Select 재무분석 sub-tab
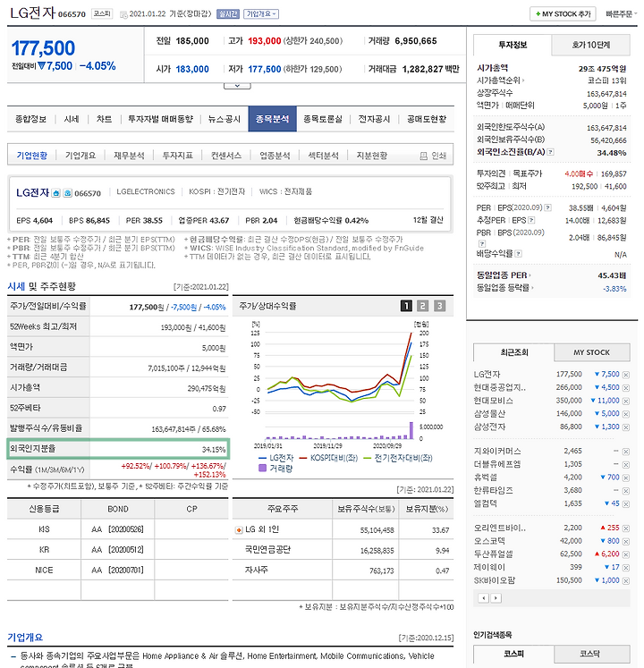Screen dimensions: 644x668 tap(129, 156)
